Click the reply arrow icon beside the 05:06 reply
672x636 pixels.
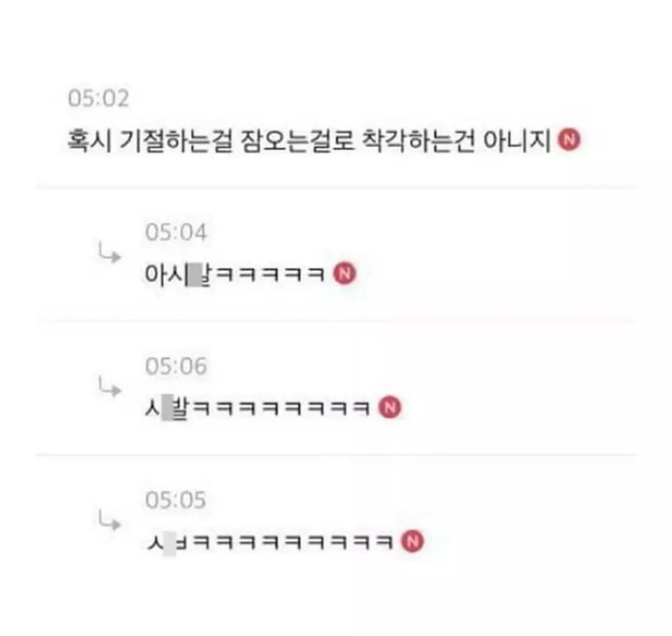pyautogui.click(x=109, y=386)
